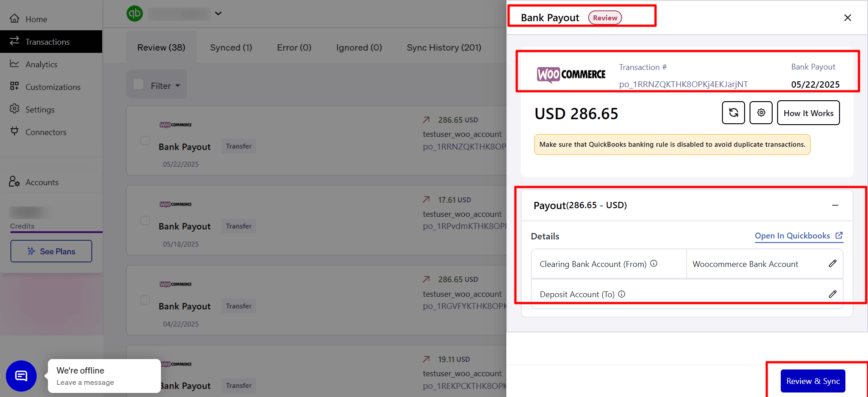Click info icon beside Clearing Bank Account
This screenshot has height=397, width=868.
click(654, 263)
